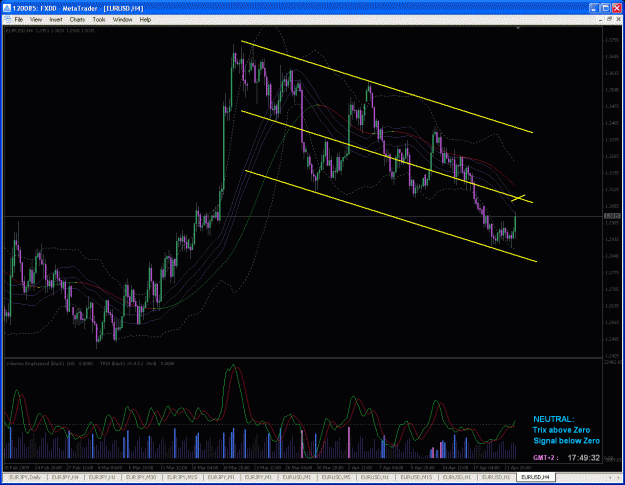Click the chart document icon beside File menu
625x485 pixels.
coord(7,20)
